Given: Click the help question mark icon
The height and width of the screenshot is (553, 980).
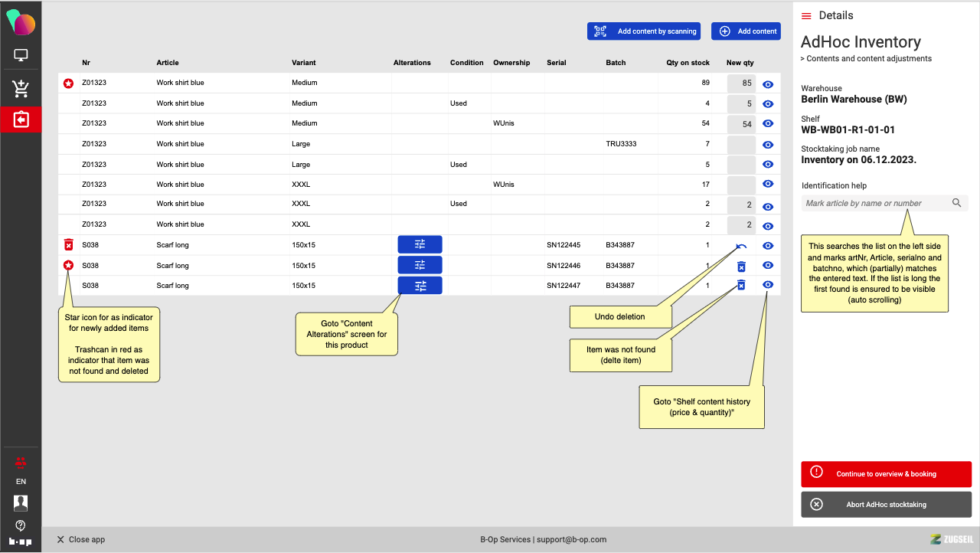Looking at the screenshot, I should 21,525.
